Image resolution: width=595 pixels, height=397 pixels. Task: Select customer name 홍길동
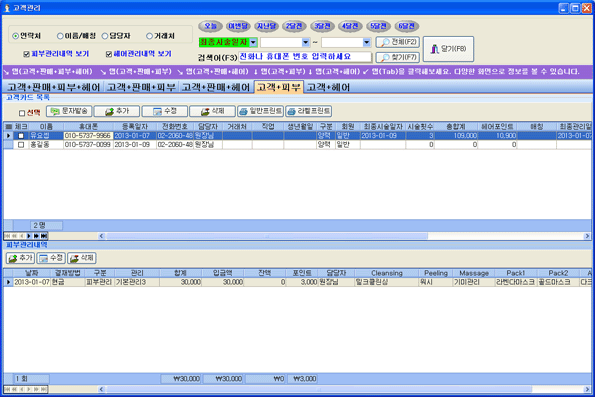(46, 145)
